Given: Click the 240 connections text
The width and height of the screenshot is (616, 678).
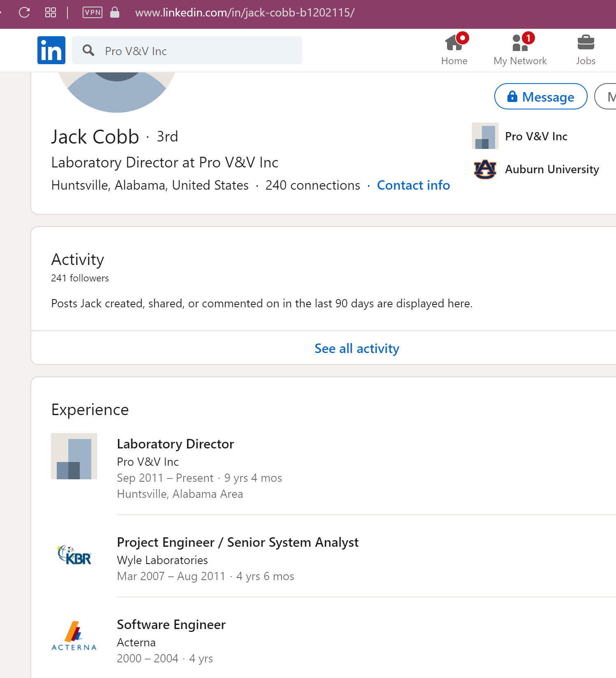Looking at the screenshot, I should click(313, 185).
